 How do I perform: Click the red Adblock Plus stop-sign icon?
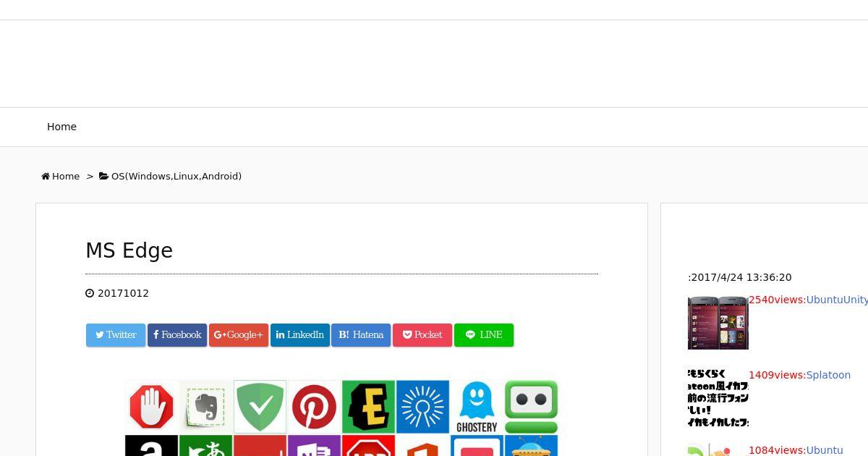[x=368, y=445]
